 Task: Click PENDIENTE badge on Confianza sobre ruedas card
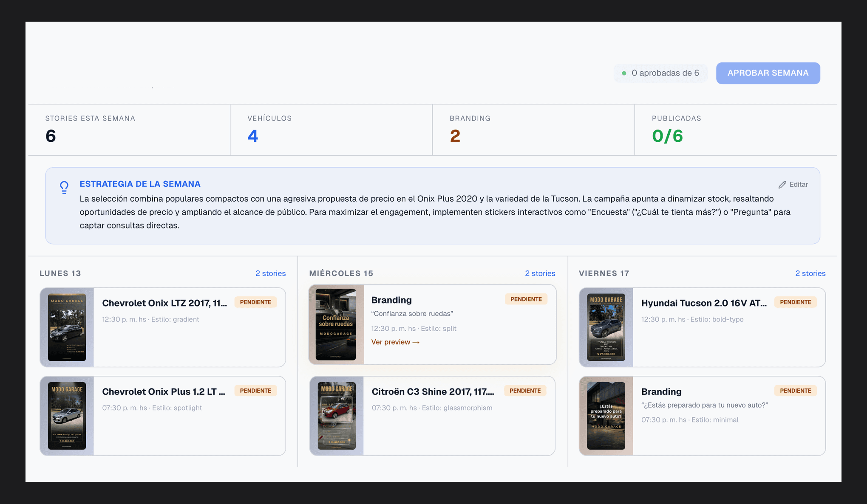[x=526, y=299]
